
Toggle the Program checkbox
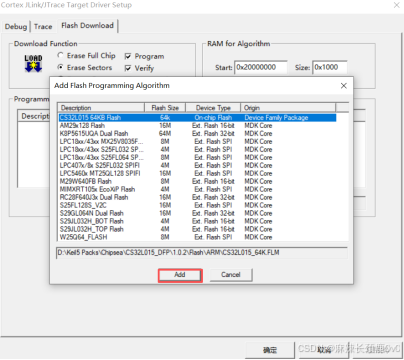coord(144,56)
